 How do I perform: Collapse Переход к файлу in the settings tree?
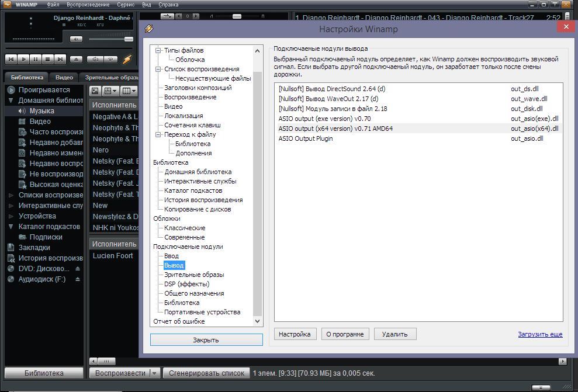pyautogui.click(x=158, y=134)
